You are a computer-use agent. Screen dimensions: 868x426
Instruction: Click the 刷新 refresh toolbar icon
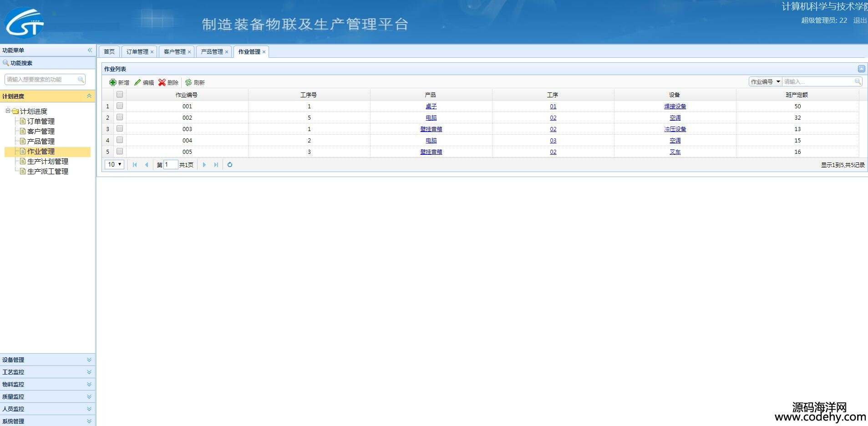point(188,82)
